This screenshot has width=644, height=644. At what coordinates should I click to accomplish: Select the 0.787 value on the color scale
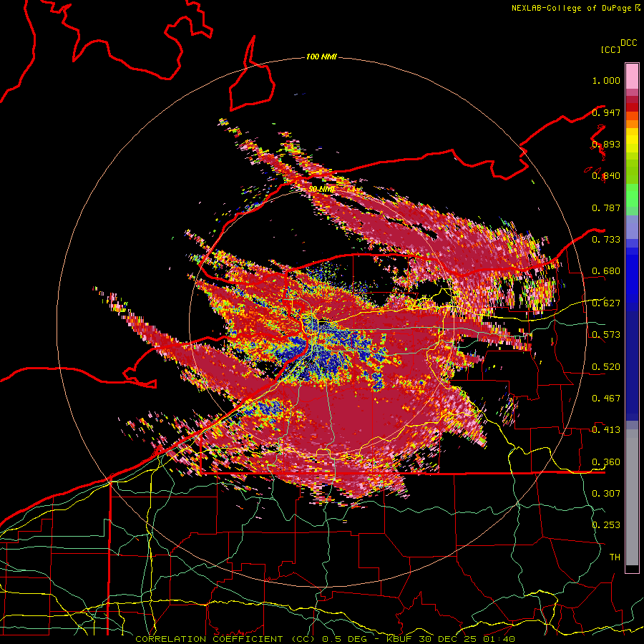[x=606, y=208]
